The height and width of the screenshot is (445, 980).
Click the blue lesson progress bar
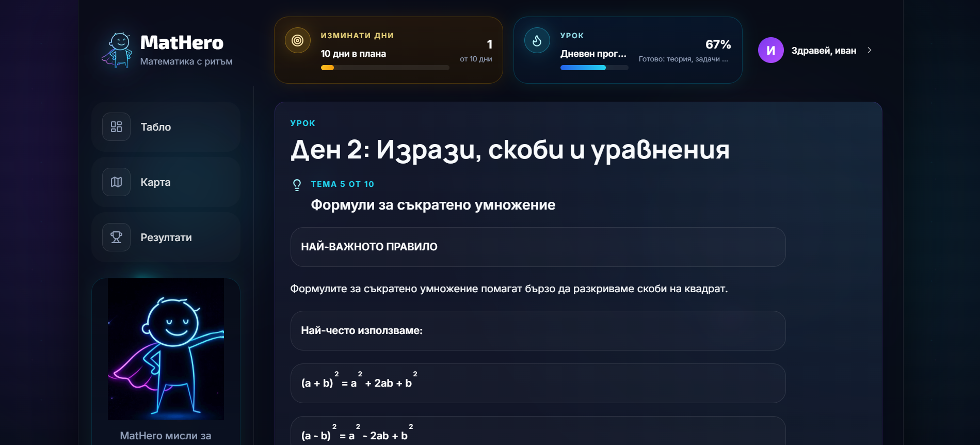click(x=595, y=68)
